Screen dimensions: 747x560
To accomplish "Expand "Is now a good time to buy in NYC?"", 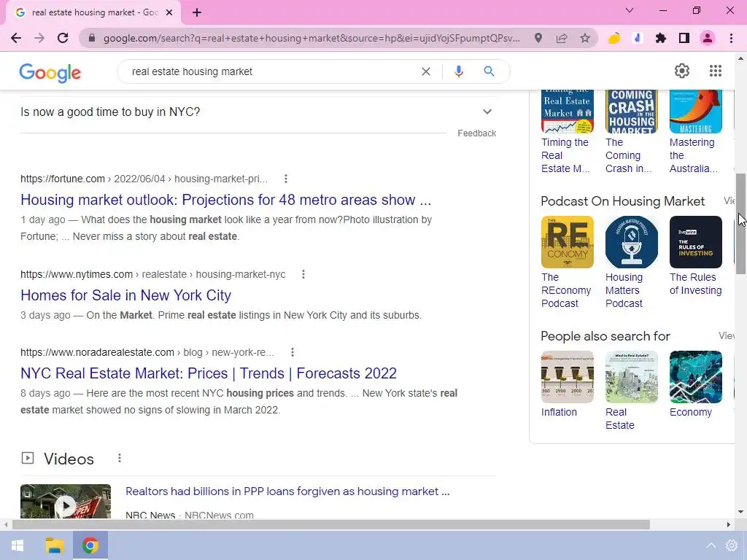I will point(258,112).
